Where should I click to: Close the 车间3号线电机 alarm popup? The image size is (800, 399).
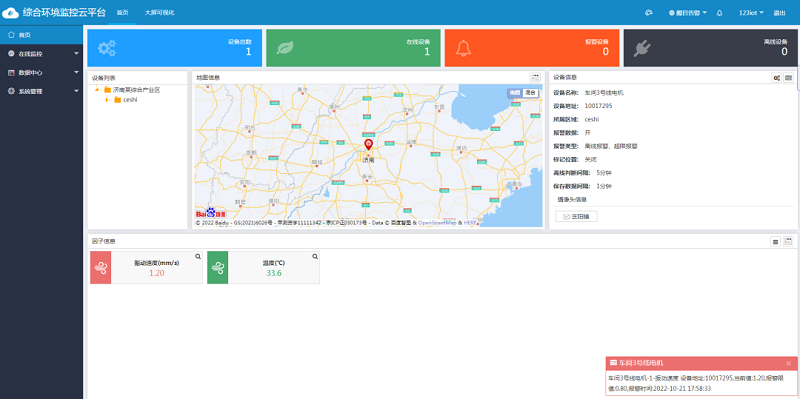point(788,363)
